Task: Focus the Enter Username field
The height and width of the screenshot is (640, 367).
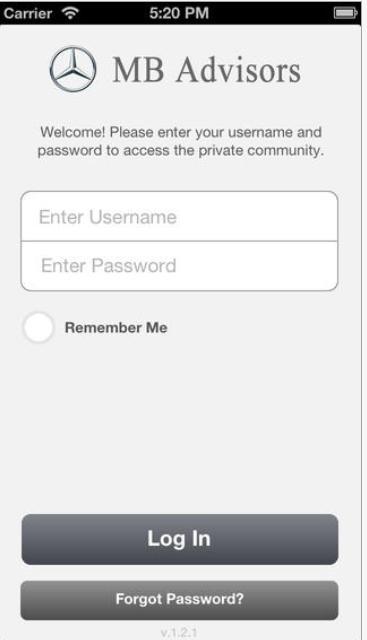Action: click(x=179, y=216)
